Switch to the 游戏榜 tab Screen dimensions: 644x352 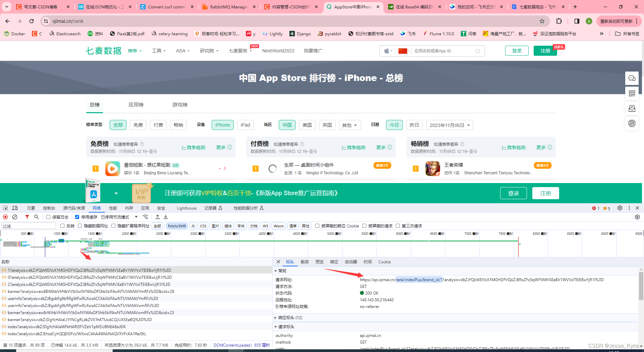[x=180, y=105]
